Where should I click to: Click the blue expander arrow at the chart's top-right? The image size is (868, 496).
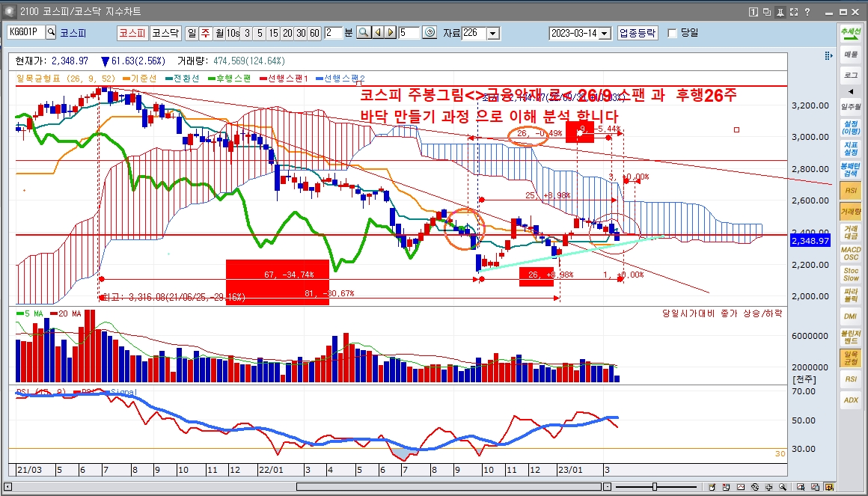tap(828, 56)
